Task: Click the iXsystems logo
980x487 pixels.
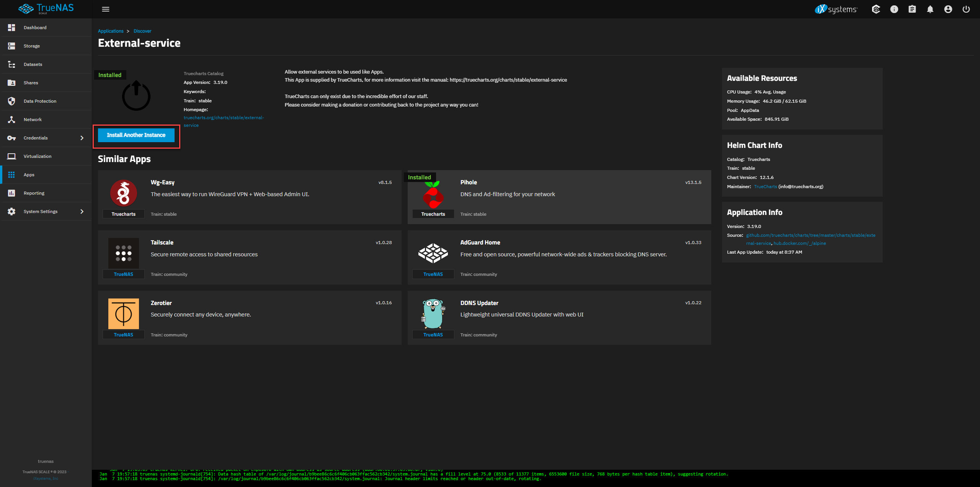Action: (x=836, y=9)
